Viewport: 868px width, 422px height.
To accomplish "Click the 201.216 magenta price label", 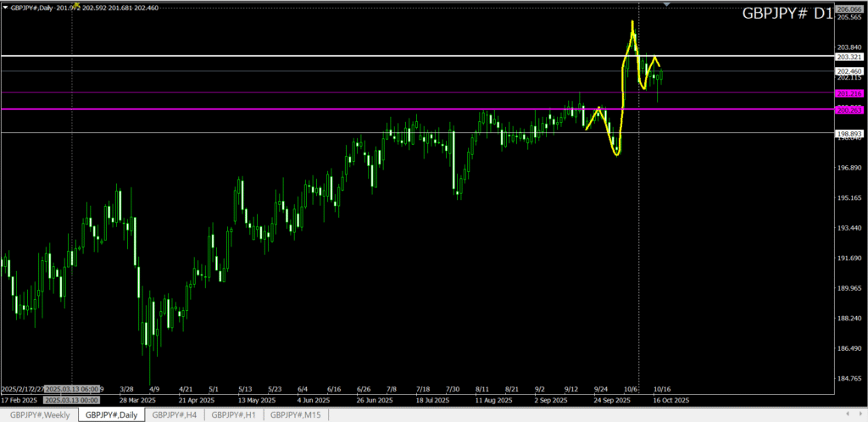I will [849, 92].
